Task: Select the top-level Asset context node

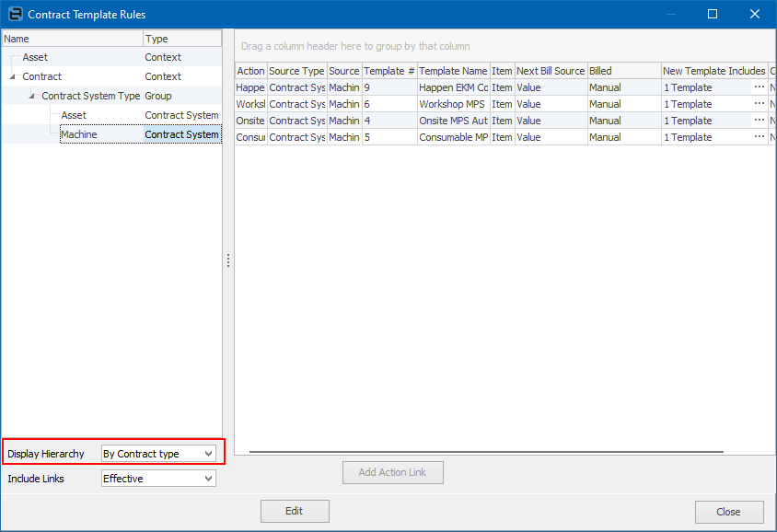Action: [x=35, y=57]
